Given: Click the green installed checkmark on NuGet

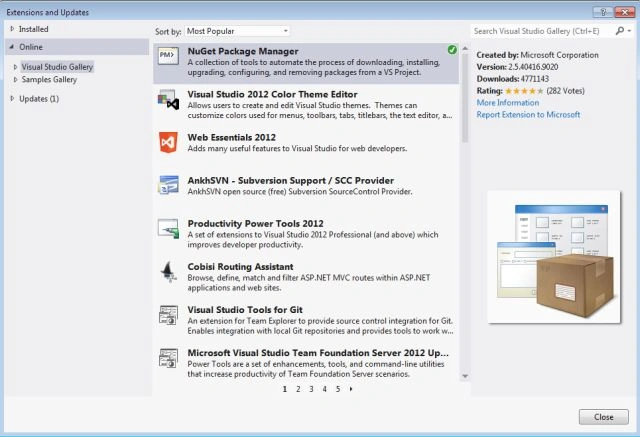Looking at the screenshot, I should (x=452, y=50).
